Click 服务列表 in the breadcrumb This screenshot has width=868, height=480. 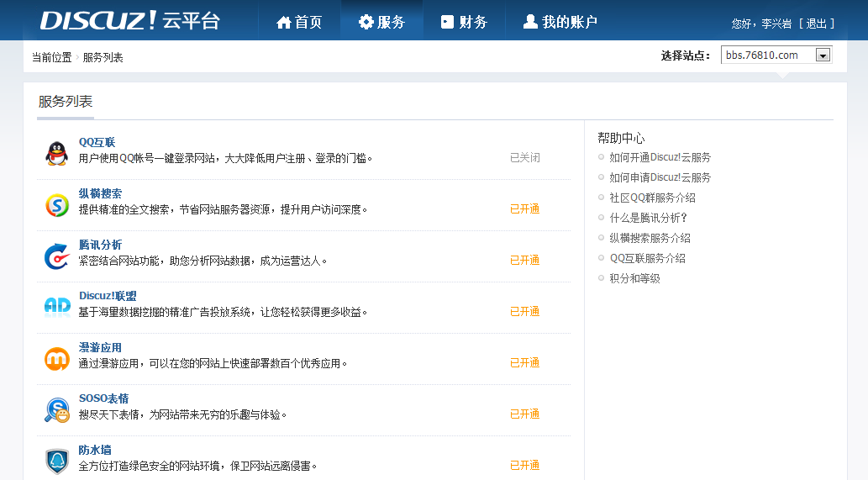tap(103, 57)
